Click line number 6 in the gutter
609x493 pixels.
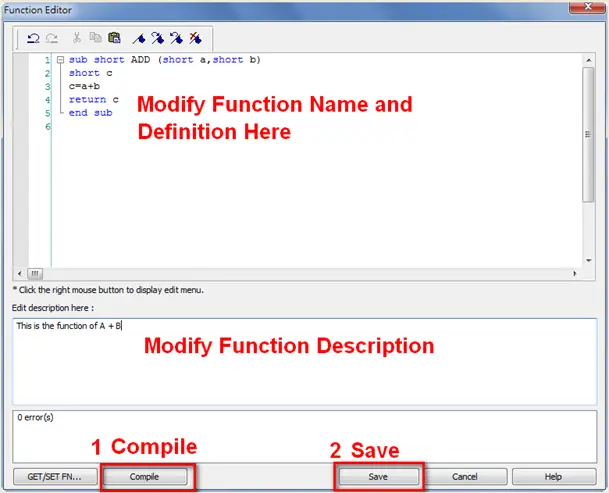point(47,126)
